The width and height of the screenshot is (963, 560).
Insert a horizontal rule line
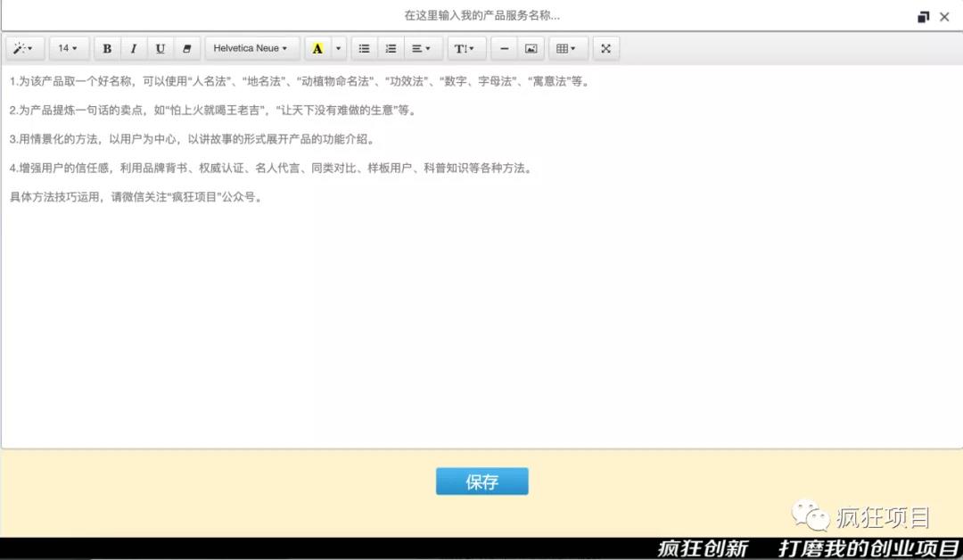pyautogui.click(x=505, y=48)
